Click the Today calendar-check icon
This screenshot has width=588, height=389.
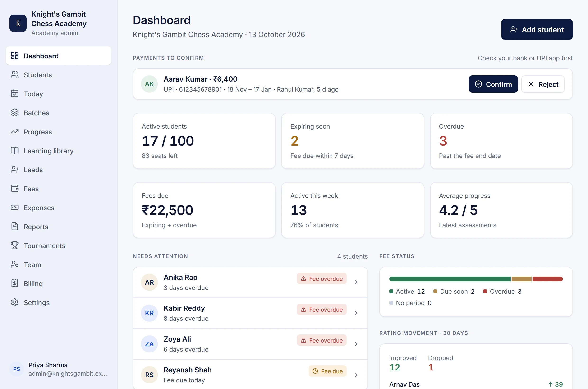click(15, 93)
